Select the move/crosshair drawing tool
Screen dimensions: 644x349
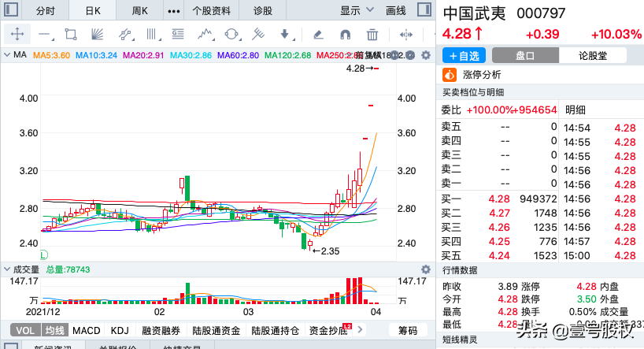(17, 35)
